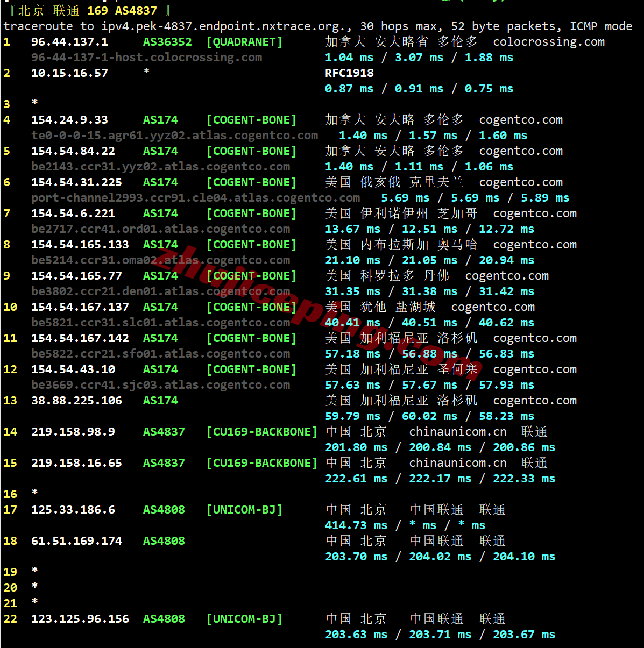The width and height of the screenshot is (644, 648).
Task: Select hostname be3669.ccr41.sjc03.atlas.cogentco.com
Action: pyautogui.click(x=161, y=385)
